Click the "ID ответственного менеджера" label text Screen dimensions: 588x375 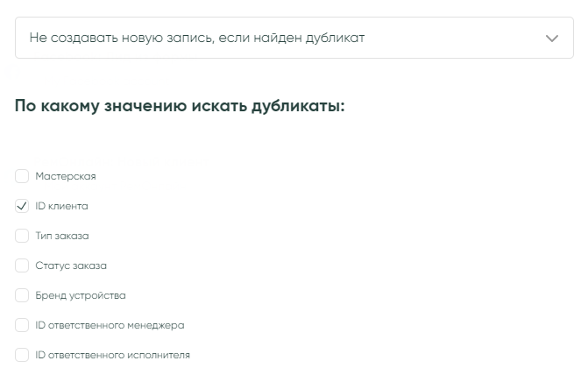[110, 325]
